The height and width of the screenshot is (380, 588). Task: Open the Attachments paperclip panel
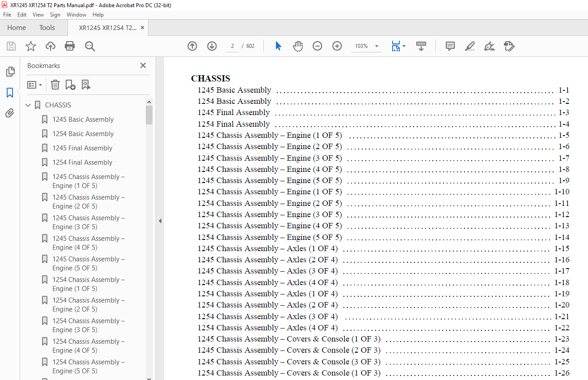[x=10, y=113]
